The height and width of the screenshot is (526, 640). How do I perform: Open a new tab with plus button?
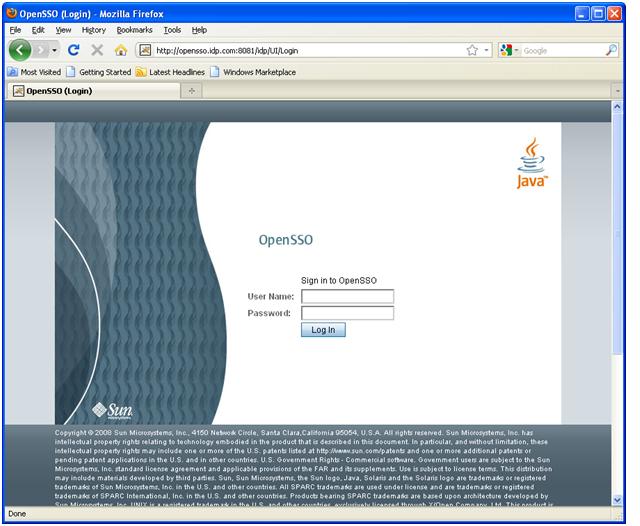click(x=191, y=91)
